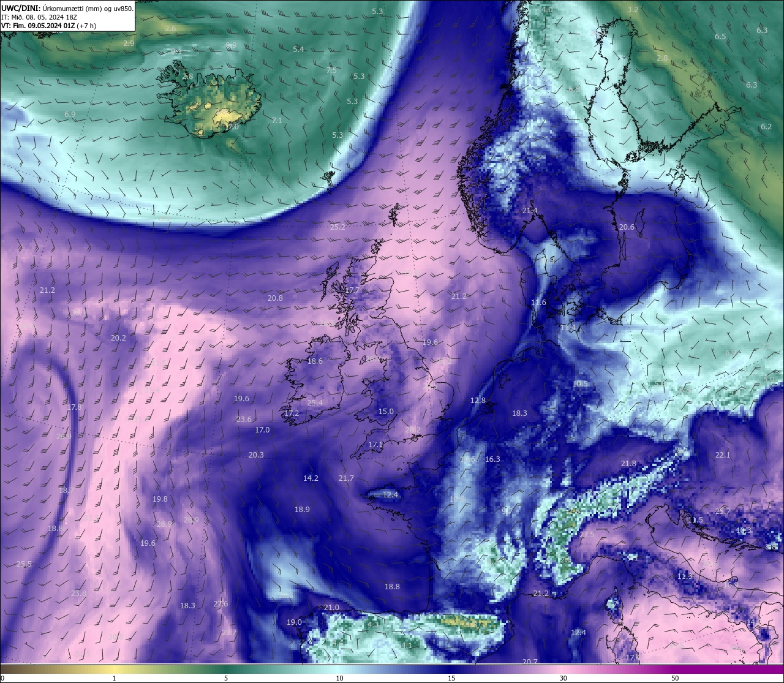The height and width of the screenshot is (683, 784).
Task: Click the map value '6.9' southwest of Iceland
Action: pos(70,115)
